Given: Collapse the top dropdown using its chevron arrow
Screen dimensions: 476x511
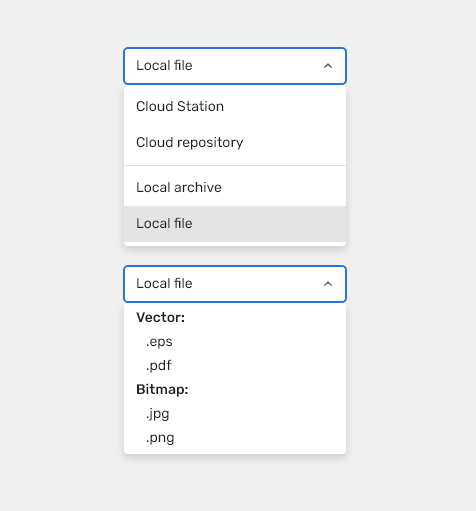Looking at the screenshot, I should tap(328, 66).
